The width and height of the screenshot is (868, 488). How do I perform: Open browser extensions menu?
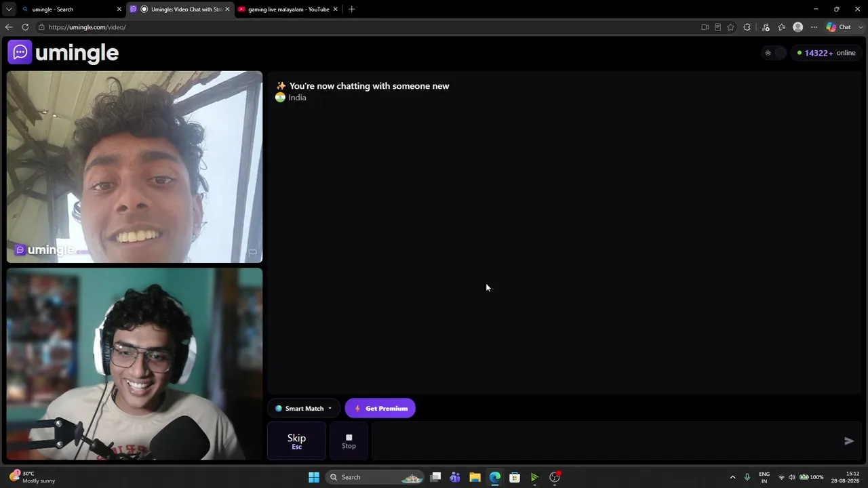[x=747, y=27]
